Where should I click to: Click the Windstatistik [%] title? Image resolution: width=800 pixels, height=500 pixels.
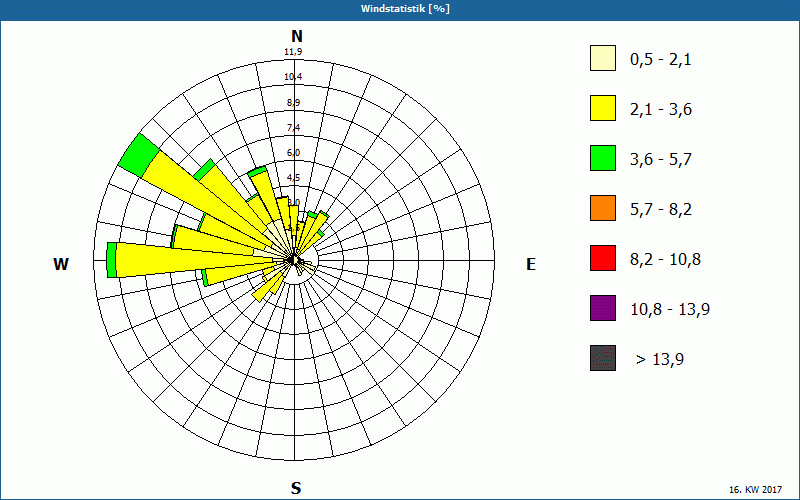click(406, 9)
